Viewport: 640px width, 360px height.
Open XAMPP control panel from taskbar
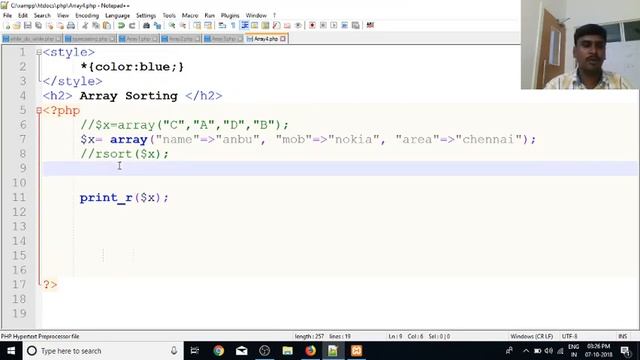coord(356,351)
